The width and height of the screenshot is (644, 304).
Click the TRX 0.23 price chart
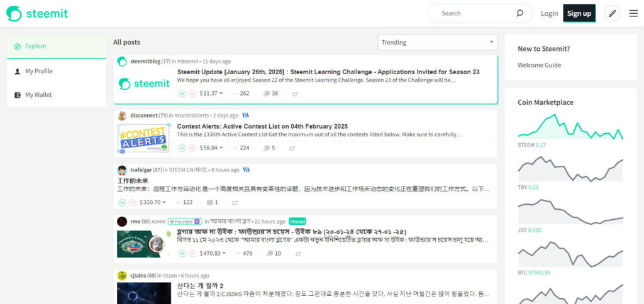[570, 170]
